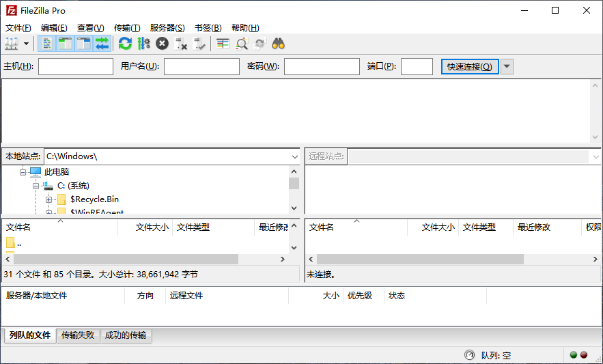
Task: Open directory listing filters dialog
Action: tap(223, 44)
